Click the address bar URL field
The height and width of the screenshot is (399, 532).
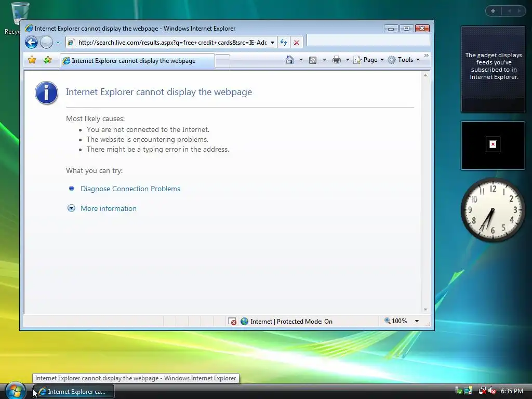point(172,43)
